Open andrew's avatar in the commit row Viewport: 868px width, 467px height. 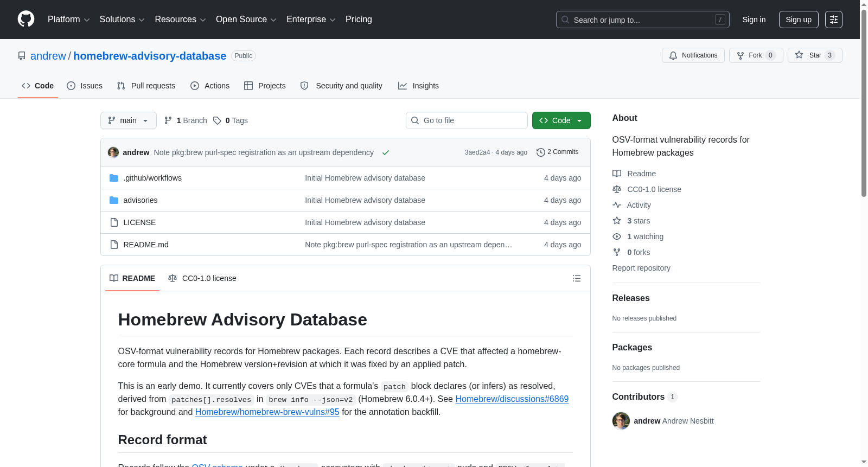pyautogui.click(x=113, y=152)
